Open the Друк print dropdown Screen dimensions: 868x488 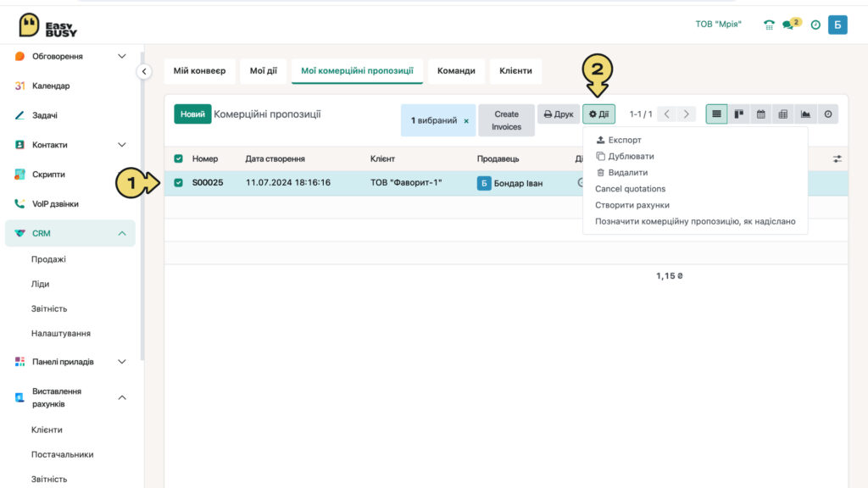pos(558,114)
